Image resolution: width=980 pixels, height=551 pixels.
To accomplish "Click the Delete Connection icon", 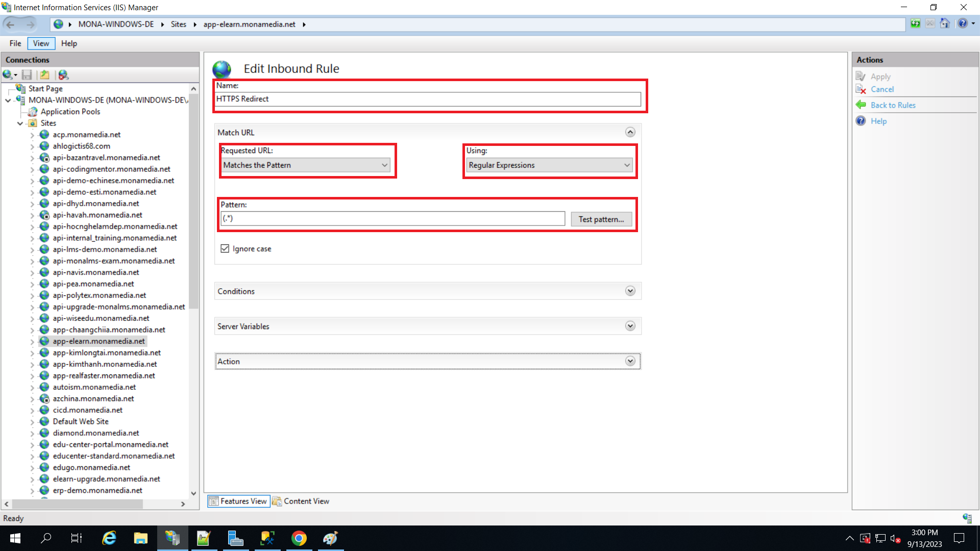I will point(63,75).
